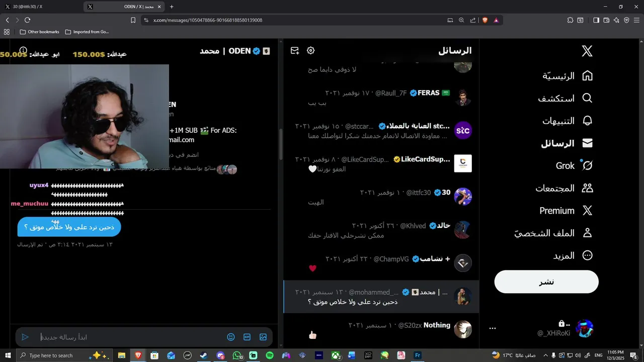Start a new message with envelope icon
This screenshot has width=644, height=362.
pyautogui.click(x=295, y=50)
